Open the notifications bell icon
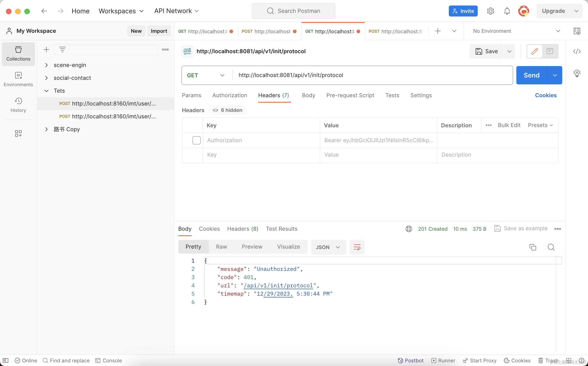This screenshot has width=588, height=366. (x=507, y=11)
